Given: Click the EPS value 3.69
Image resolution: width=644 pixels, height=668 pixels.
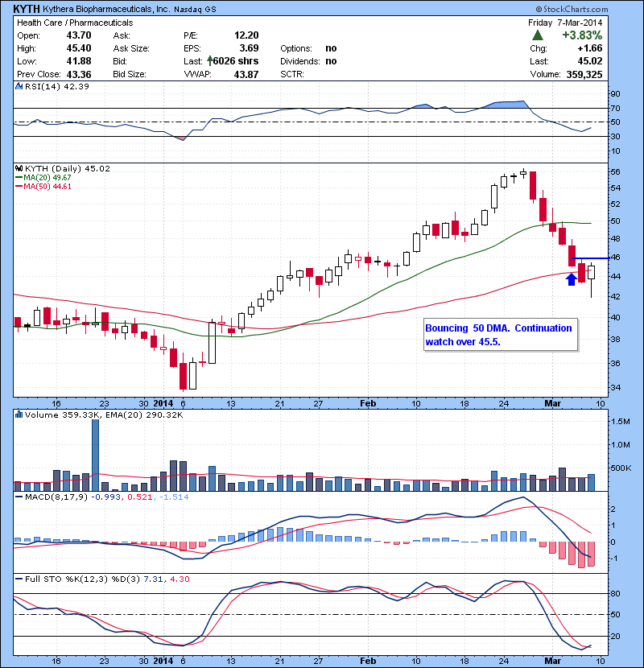Looking at the screenshot, I should 249,48.
